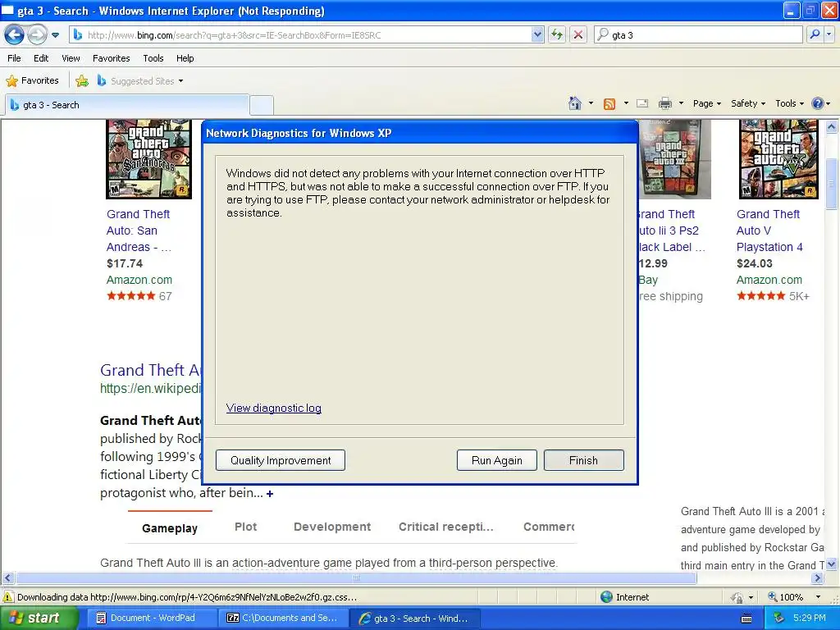Click View diagnostic log link
The height and width of the screenshot is (630, 840).
(274, 409)
